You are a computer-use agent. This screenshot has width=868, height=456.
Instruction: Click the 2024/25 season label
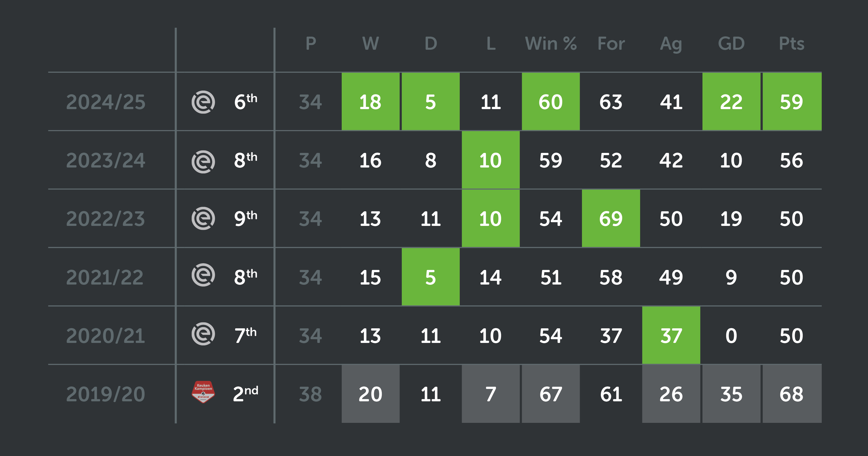(x=105, y=102)
